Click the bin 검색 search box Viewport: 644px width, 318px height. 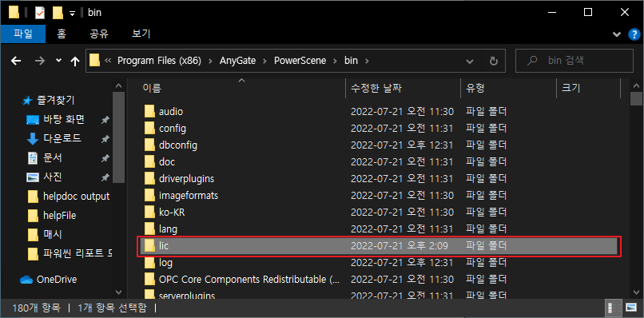(574, 61)
